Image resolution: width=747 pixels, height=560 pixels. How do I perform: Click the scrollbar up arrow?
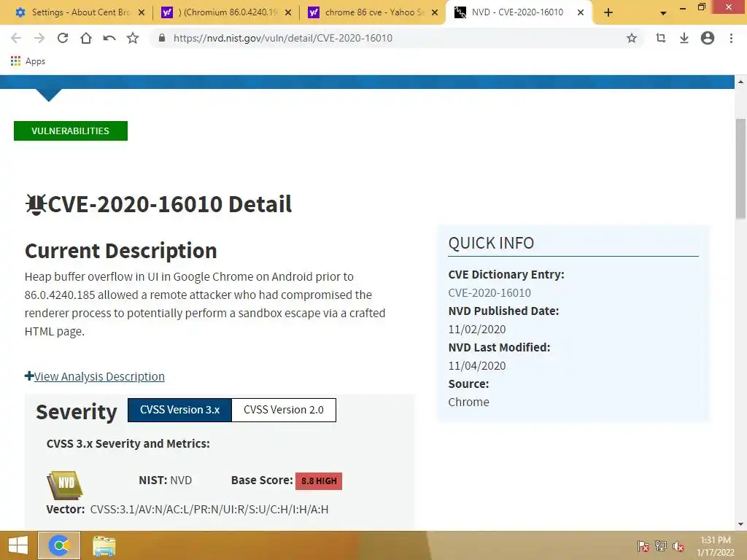741,82
